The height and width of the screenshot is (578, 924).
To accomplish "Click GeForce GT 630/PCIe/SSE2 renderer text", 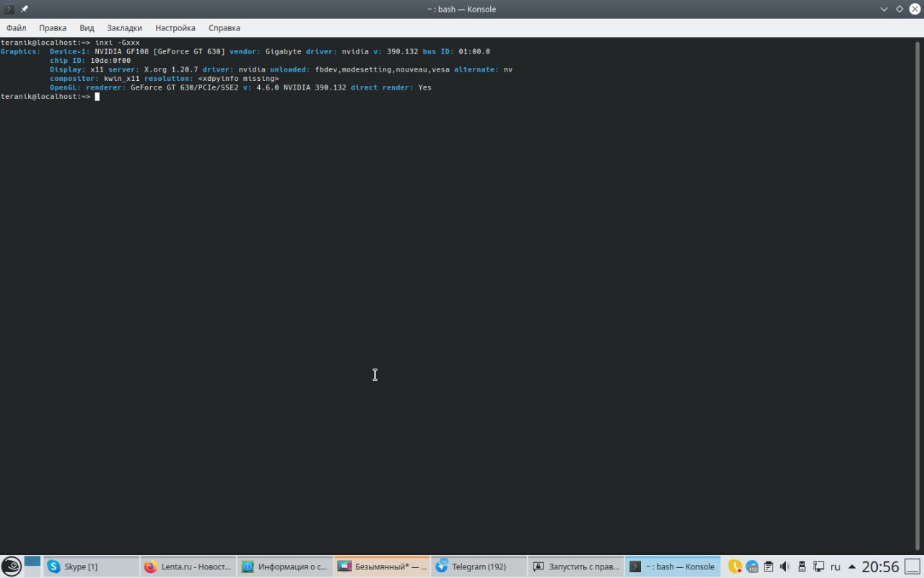I will tap(185, 87).
